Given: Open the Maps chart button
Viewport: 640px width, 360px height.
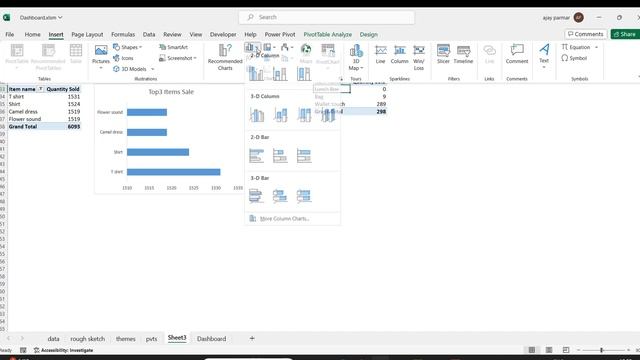Looking at the screenshot, I should pyautogui.click(x=306, y=54).
